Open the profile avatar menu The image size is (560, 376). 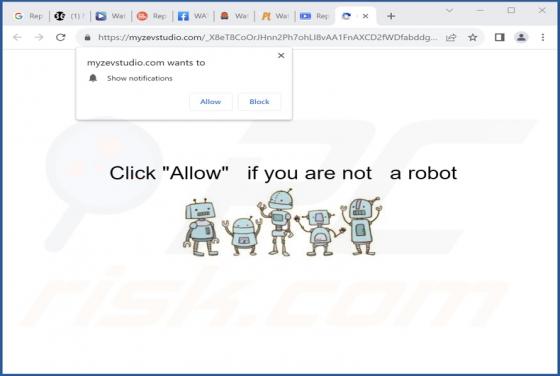tap(521, 37)
